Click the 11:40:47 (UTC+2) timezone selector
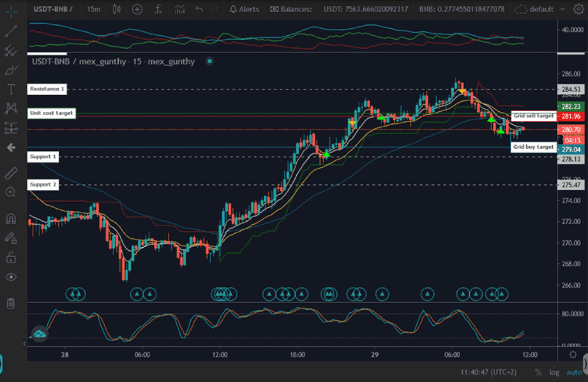 (x=488, y=372)
